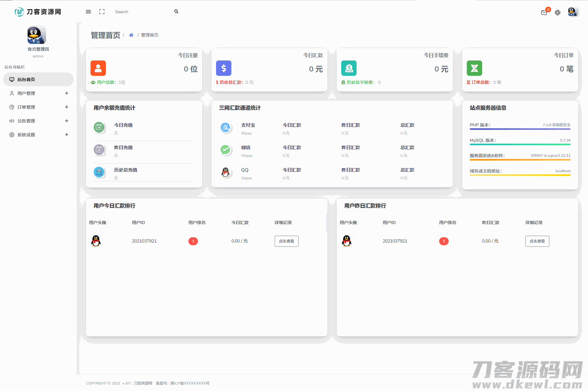Click the search magnifier icon
The image size is (588, 391).
click(176, 12)
